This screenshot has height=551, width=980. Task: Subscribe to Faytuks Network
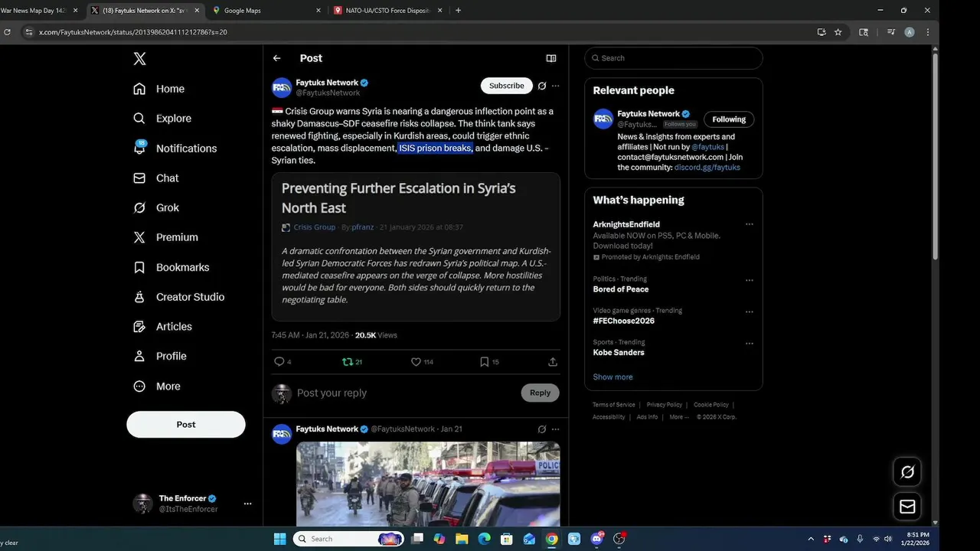pyautogui.click(x=507, y=86)
